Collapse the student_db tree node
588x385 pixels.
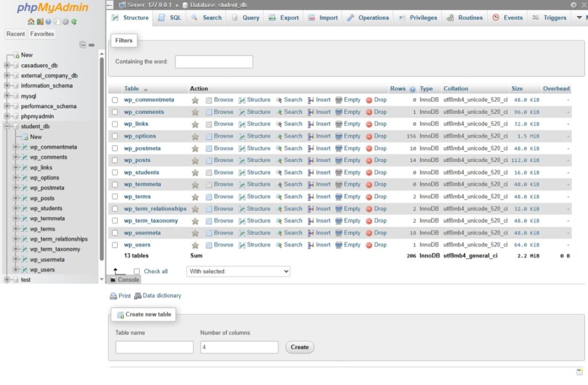coord(7,126)
